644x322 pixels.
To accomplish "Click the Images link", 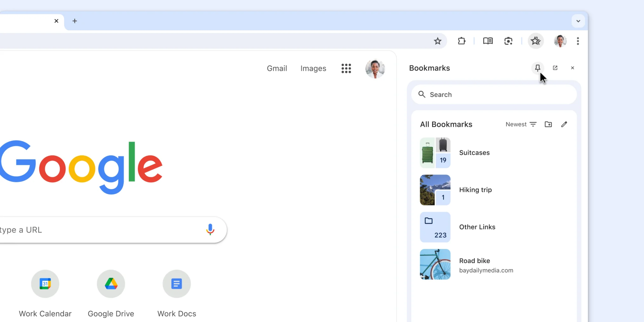I will click(x=313, y=68).
